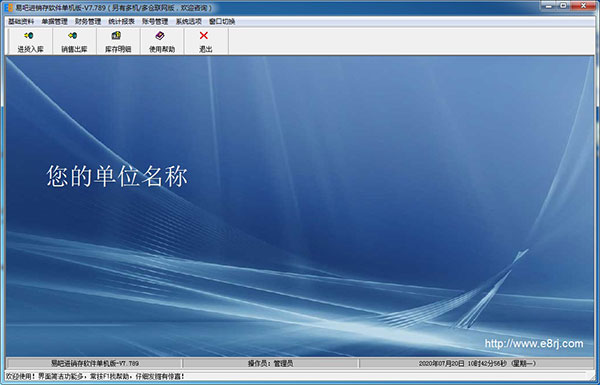Click the 操作员：管理员 status bar panel
This screenshot has height=385, width=600.
[x=271, y=363]
